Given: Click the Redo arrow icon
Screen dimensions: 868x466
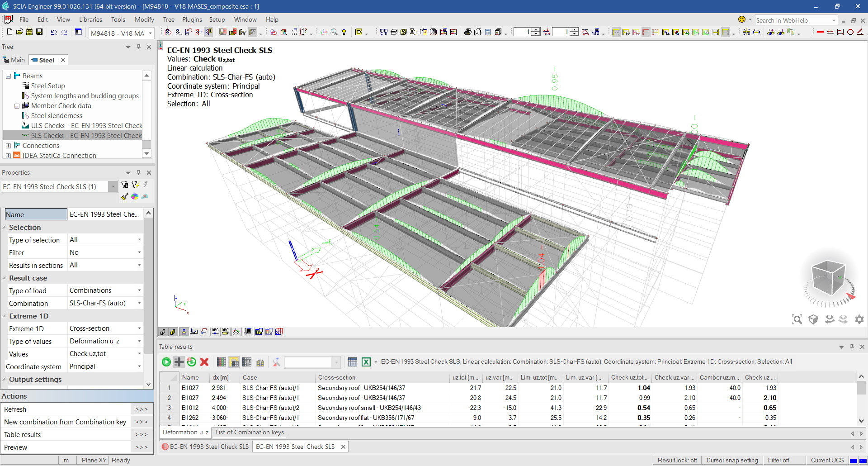Looking at the screenshot, I should (64, 32).
